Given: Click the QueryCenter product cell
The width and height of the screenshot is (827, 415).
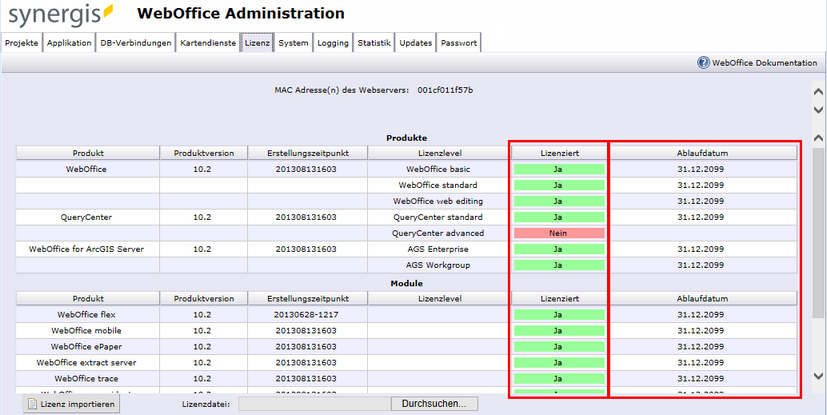Looking at the screenshot, I should pyautogui.click(x=86, y=217).
